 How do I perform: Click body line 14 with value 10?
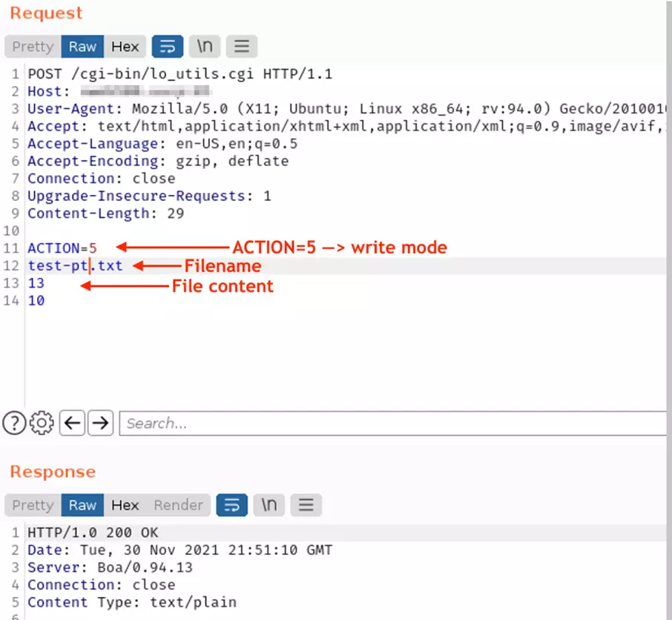(36, 301)
